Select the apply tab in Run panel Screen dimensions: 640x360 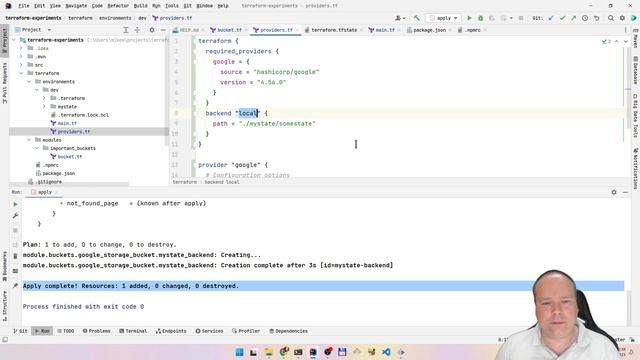click(x=44, y=192)
